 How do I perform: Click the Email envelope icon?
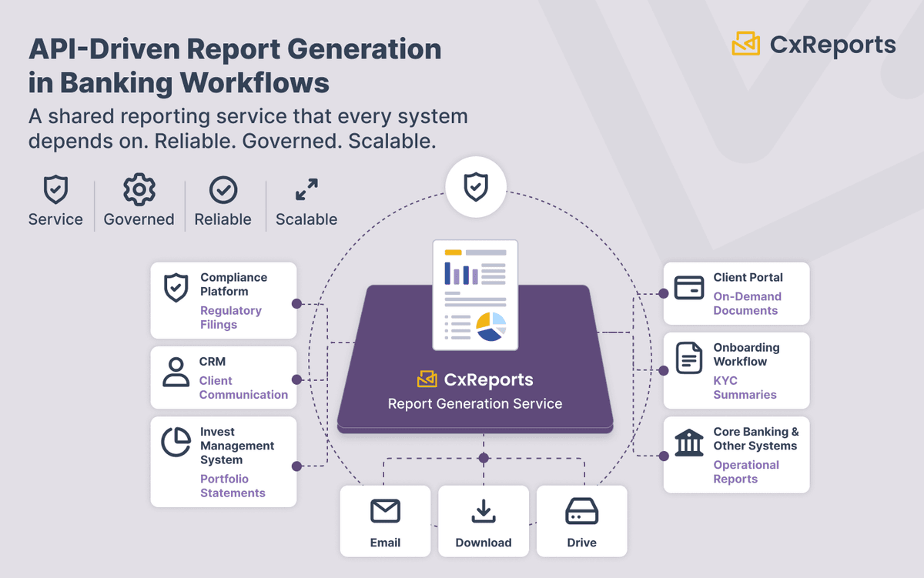(385, 511)
